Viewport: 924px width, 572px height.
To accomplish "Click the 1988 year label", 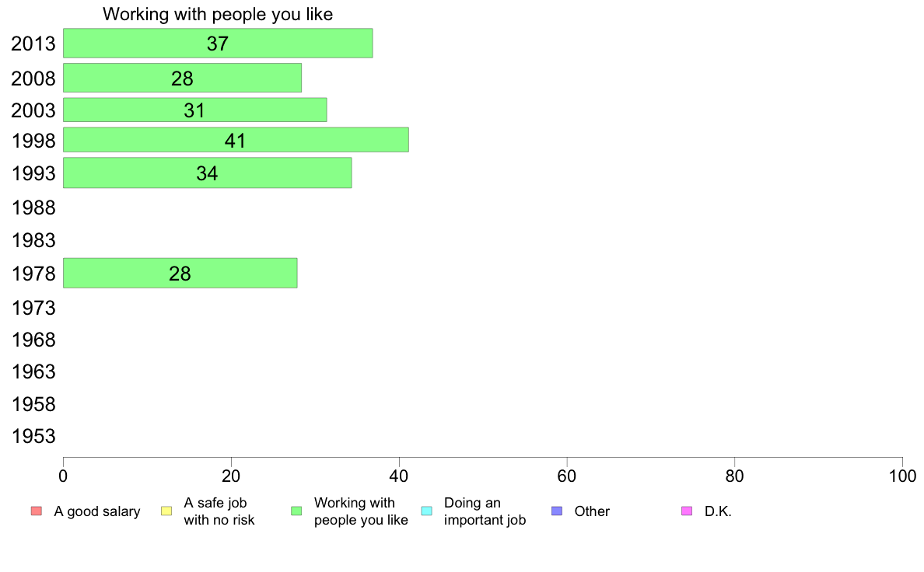I will (33, 208).
